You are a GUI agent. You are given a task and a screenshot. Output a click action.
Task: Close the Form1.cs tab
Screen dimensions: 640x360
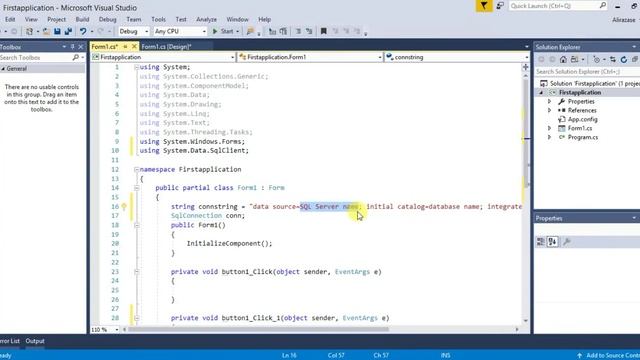point(134,47)
